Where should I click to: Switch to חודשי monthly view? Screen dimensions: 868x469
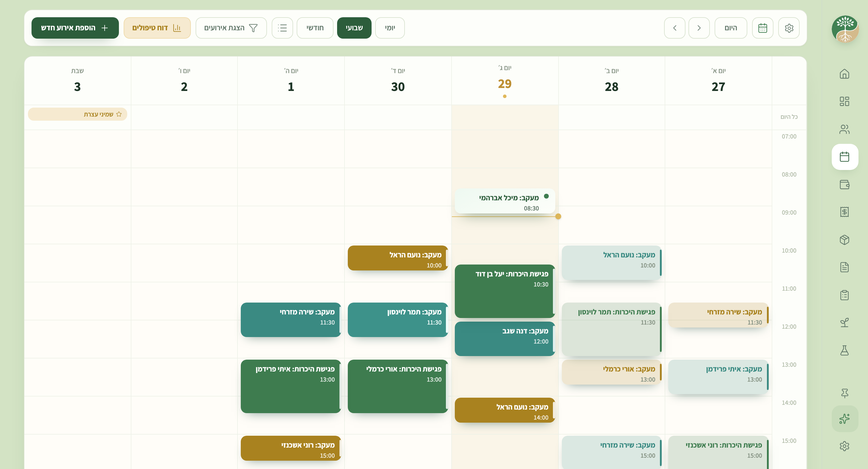[315, 28]
